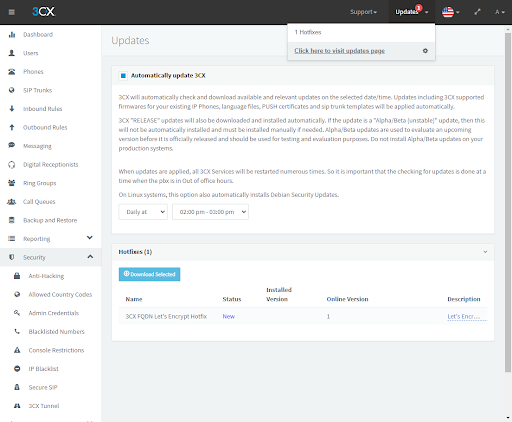The width and height of the screenshot is (512, 422).
Task: Click the Ring Groups people icon
Action: tap(12, 183)
